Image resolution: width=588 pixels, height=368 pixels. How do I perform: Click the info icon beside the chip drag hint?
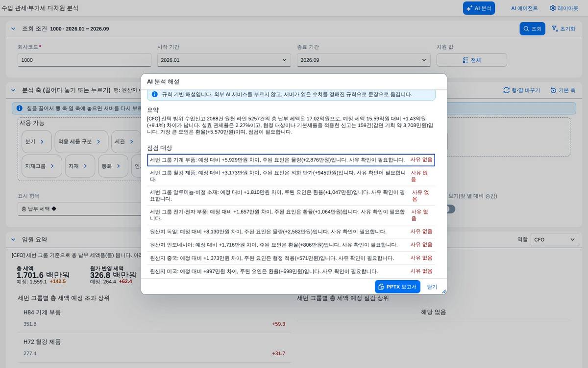tap(20, 108)
